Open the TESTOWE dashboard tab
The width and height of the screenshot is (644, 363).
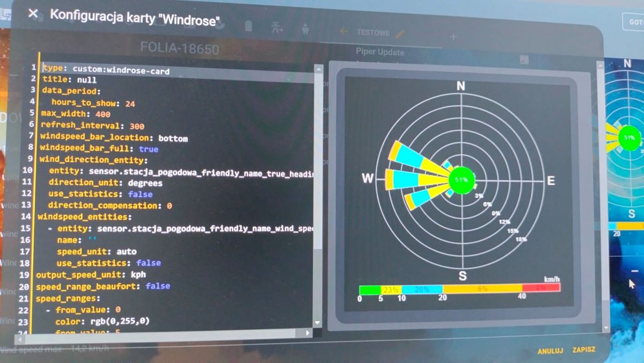coord(373,33)
